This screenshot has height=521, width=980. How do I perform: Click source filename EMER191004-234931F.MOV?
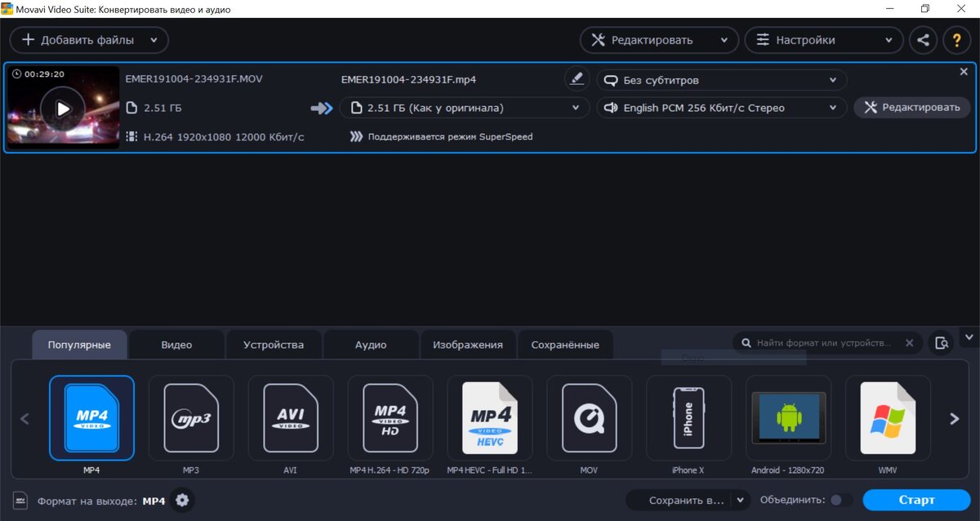[194, 78]
